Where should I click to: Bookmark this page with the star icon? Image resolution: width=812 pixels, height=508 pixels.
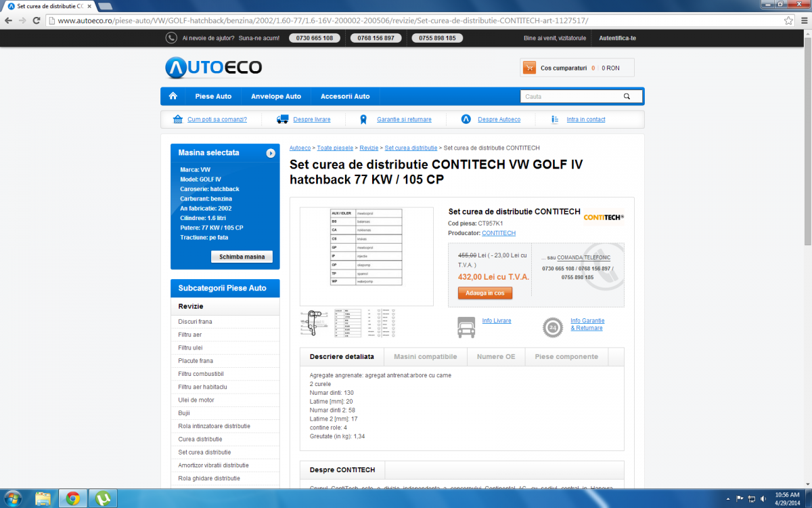pos(788,20)
